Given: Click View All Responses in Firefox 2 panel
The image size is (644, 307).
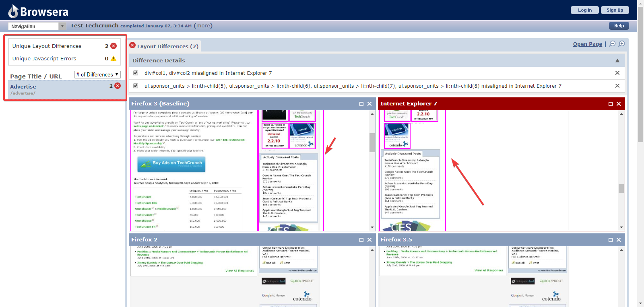Looking at the screenshot, I should [240, 271].
